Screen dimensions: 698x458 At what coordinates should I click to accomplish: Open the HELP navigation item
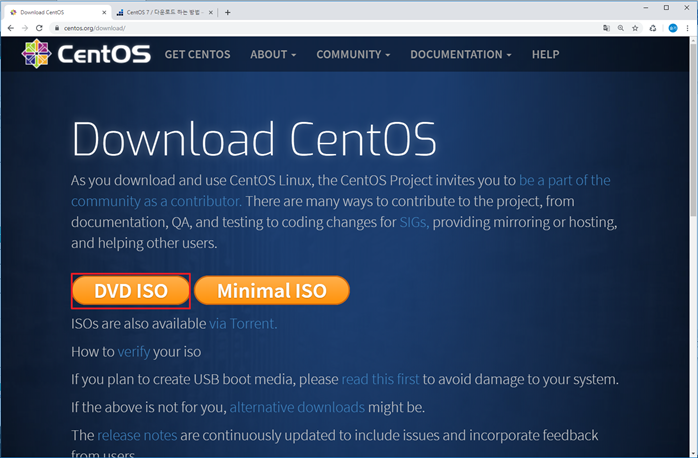(545, 54)
